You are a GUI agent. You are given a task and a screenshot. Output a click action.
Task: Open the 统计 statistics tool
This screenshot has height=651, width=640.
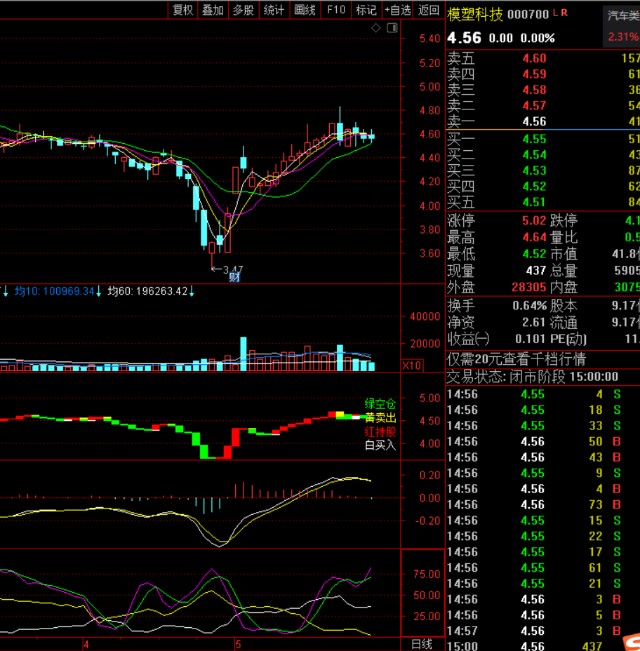[x=274, y=10]
